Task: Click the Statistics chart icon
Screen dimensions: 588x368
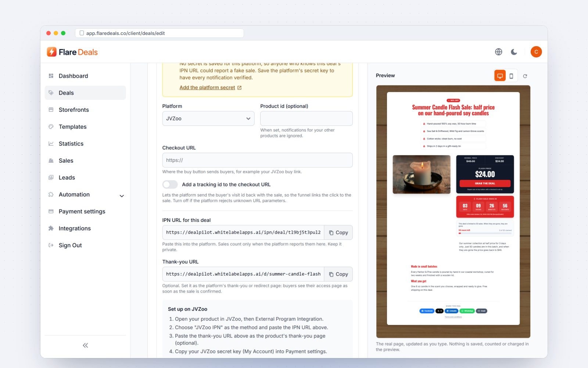Action: tap(51, 144)
